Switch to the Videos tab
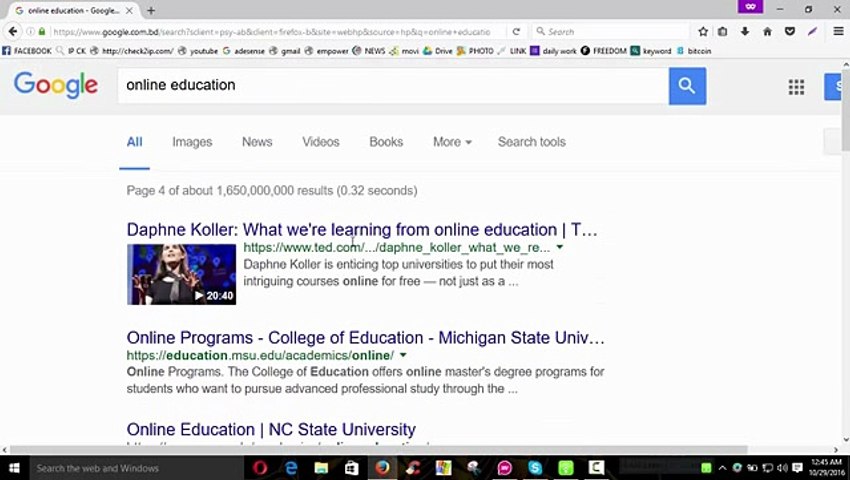Screen dimensions: 850x480 [x=320, y=142]
